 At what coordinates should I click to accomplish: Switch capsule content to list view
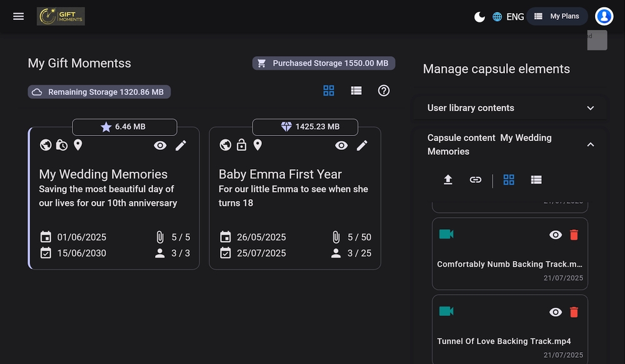pyautogui.click(x=536, y=180)
